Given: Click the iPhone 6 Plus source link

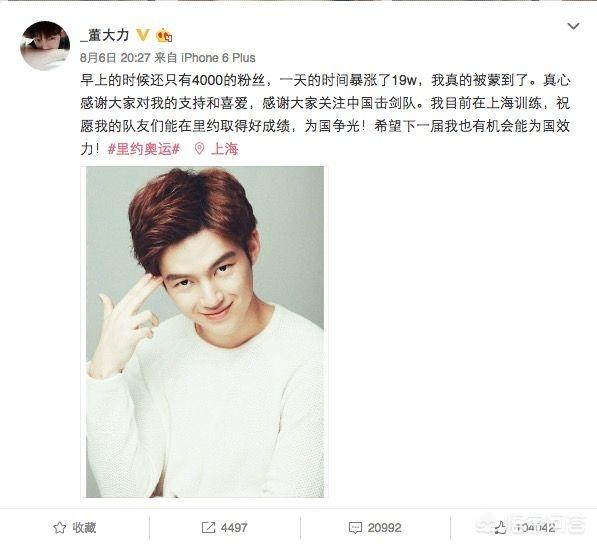Looking at the screenshot, I should pos(218,58).
